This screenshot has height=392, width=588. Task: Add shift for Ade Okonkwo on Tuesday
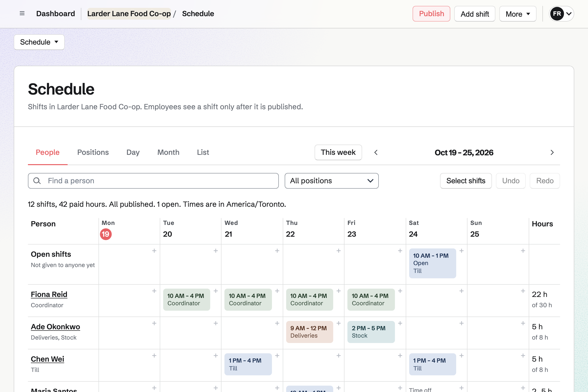pyautogui.click(x=216, y=323)
